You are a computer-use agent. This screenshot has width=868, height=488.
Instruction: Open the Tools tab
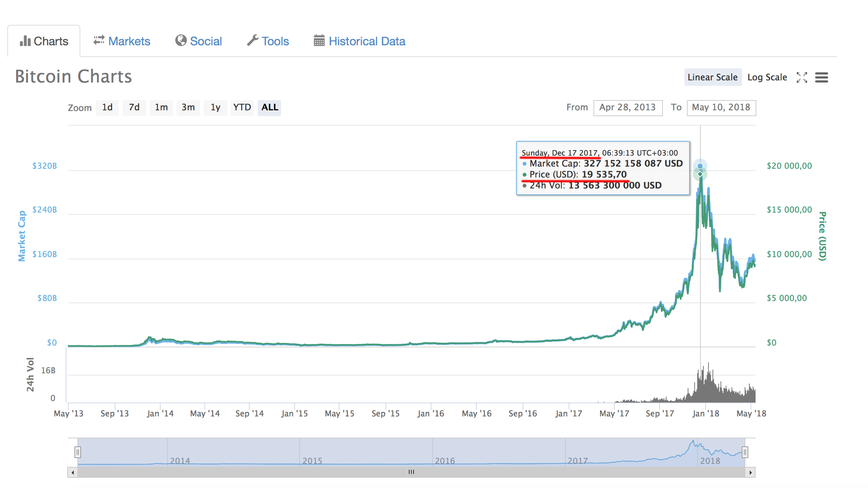268,41
